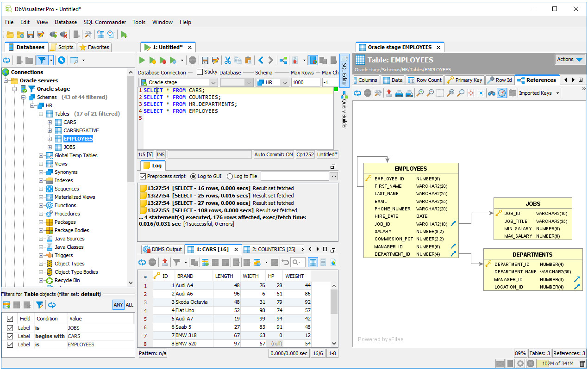The height and width of the screenshot is (369, 588).
Task: Open the Primary Key tab
Action: point(464,80)
